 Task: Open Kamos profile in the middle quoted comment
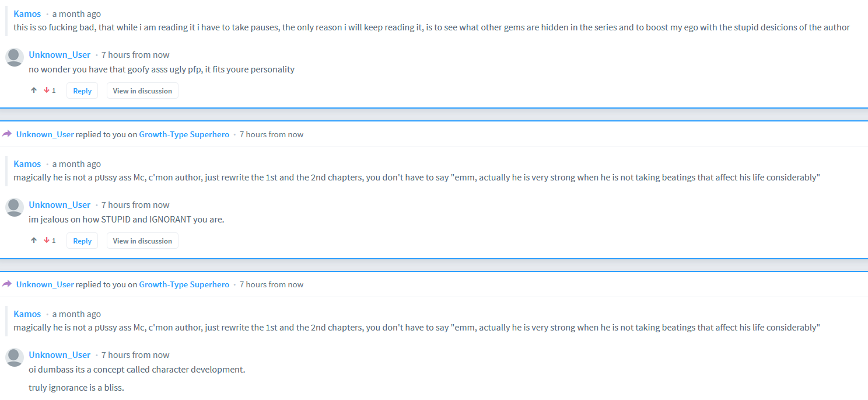pos(27,164)
